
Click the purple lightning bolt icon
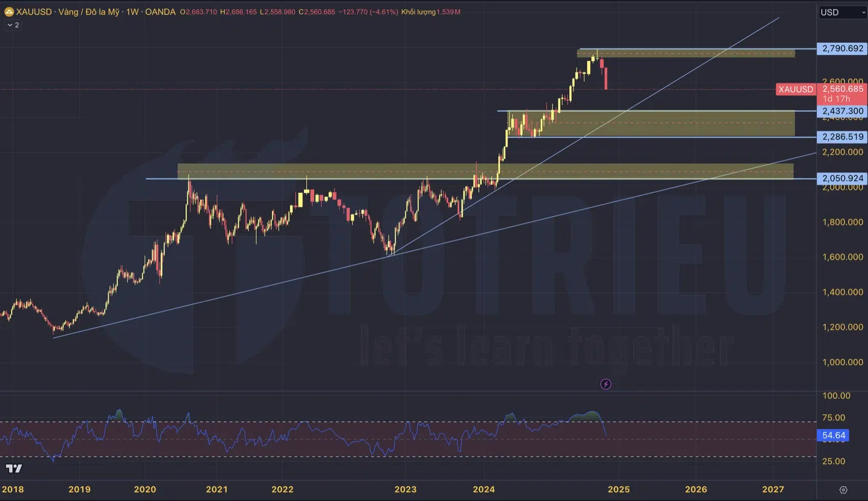(606, 384)
